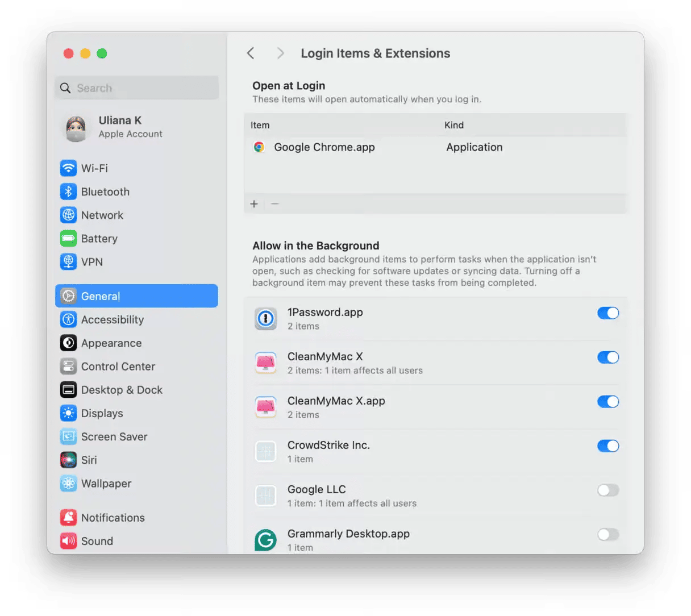Open the Accessibility icon
The height and width of the screenshot is (616, 691).
[68, 319]
